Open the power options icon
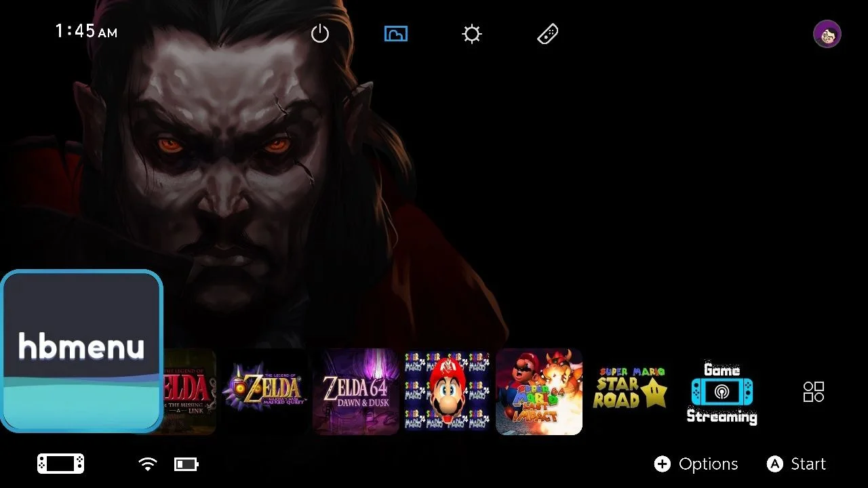This screenshot has height=488, width=868. 320,34
